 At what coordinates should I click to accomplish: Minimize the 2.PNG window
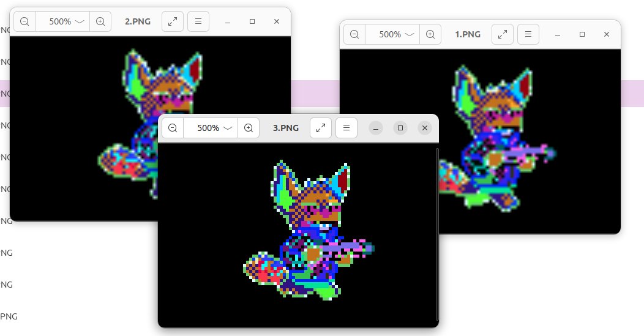pyautogui.click(x=228, y=21)
